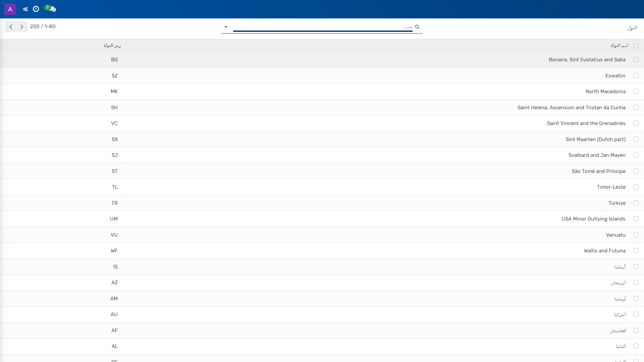Image resolution: width=644 pixels, height=362 pixels.
Task: Select all rows with header checkbox
Action: pyautogui.click(x=636, y=46)
